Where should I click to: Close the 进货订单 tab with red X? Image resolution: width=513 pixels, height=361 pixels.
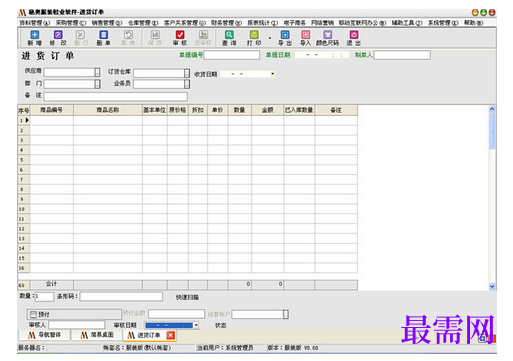(x=171, y=335)
